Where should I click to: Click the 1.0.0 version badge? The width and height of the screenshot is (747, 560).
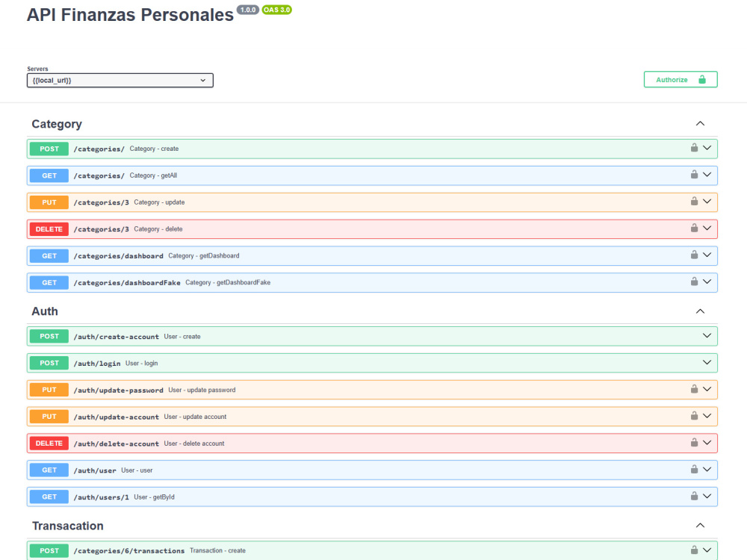click(248, 10)
